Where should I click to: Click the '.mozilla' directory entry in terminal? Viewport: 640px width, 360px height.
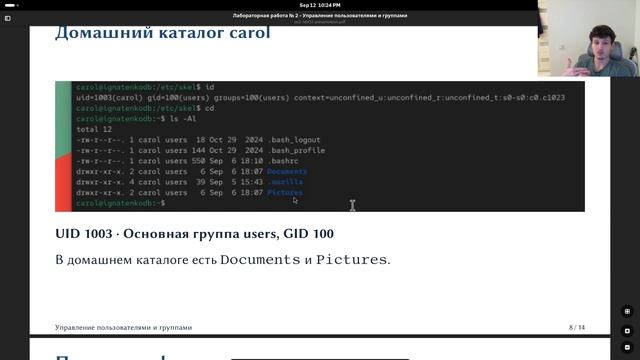click(x=285, y=182)
